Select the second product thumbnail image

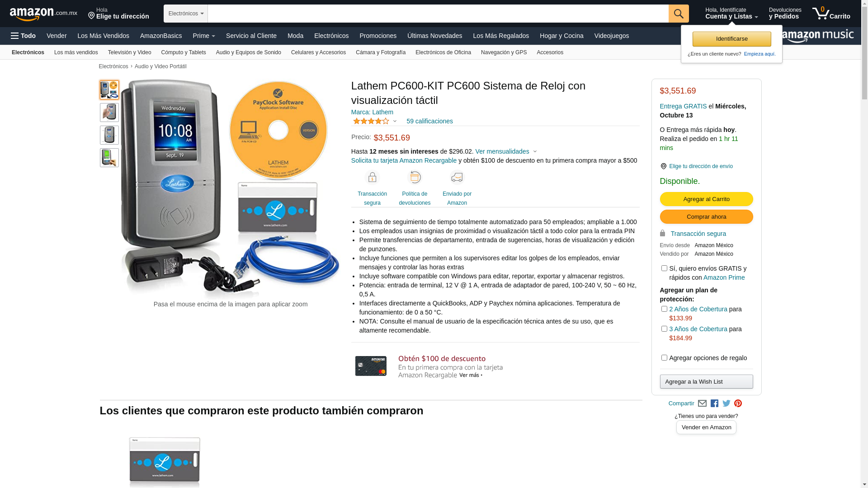tap(109, 113)
